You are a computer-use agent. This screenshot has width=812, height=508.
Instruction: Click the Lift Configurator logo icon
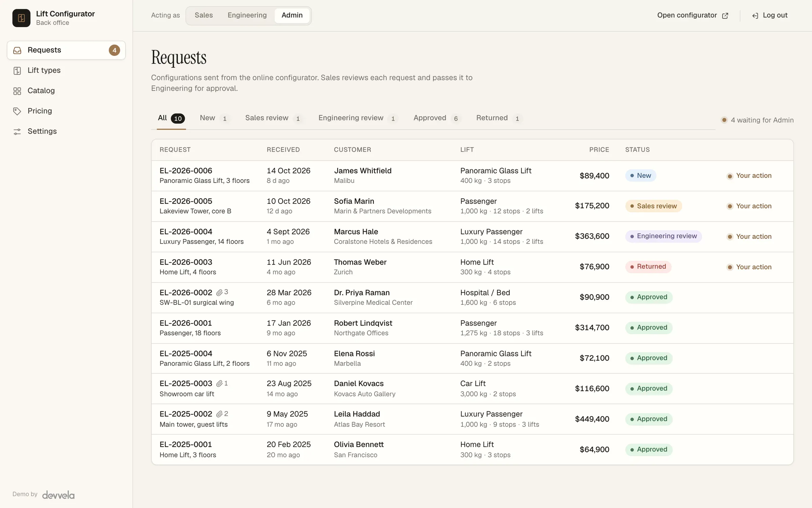pyautogui.click(x=21, y=18)
